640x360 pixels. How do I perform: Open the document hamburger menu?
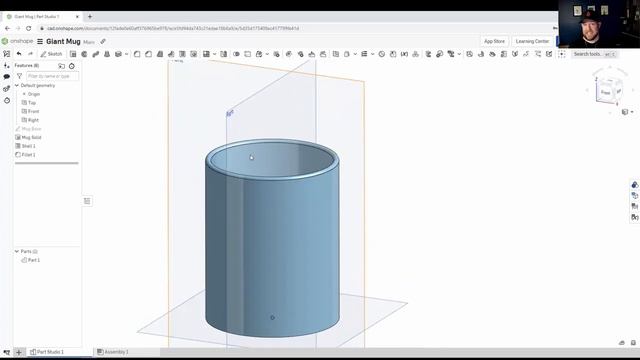coord(40,41)
